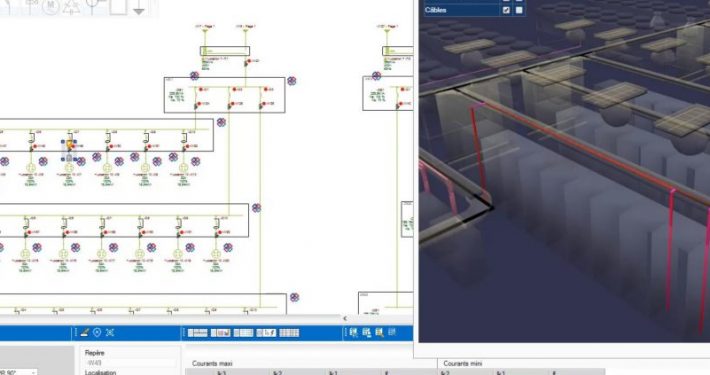Select the Câbles row label in 3D panel
The image size is (710, 375).
tap(436, 10)
